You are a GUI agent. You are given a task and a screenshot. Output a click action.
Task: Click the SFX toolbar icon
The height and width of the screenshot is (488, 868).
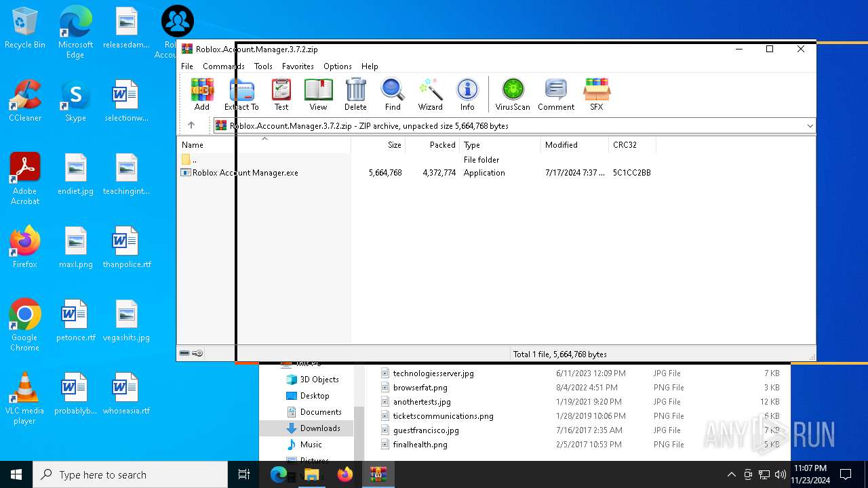click(x=596, y=94)
